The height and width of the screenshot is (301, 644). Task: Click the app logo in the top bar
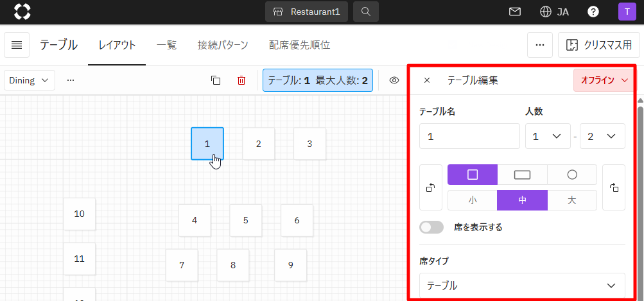pyautogui.click(x=22, y=12)
